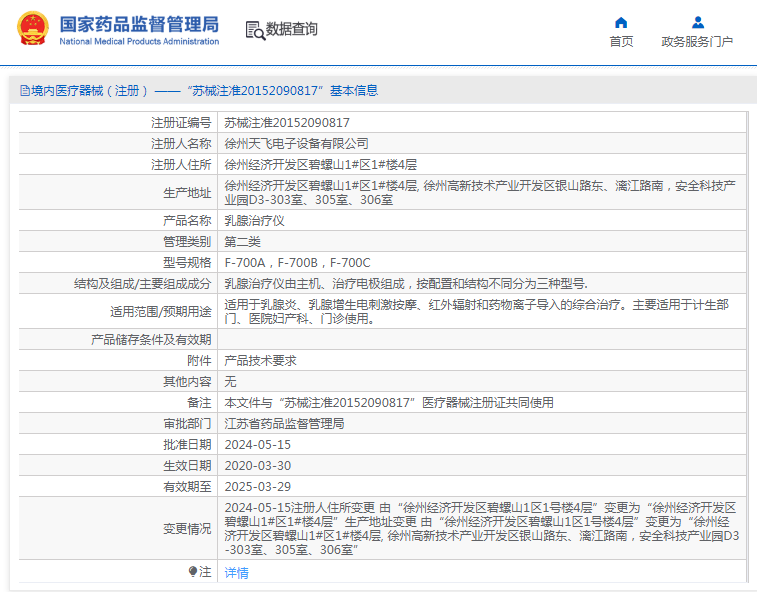The width and height of the screenshot is (757, 592).
Task: Click the 数据查询 heading text
Action: [292, 29]
